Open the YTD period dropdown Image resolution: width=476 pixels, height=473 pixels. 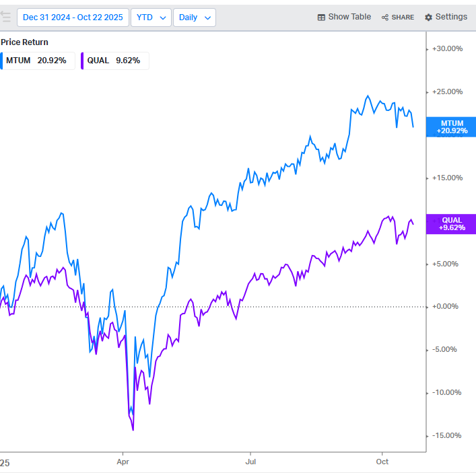(x=150, y=17)
